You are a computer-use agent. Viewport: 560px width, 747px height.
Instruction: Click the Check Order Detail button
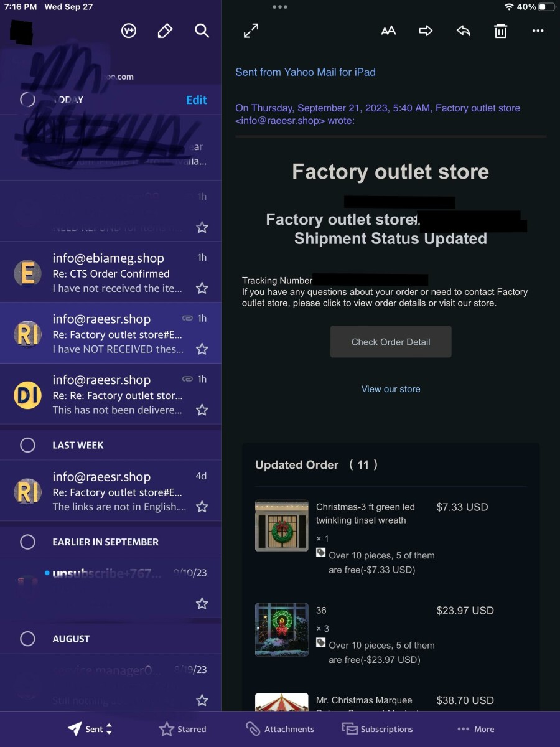coord(391,342)
